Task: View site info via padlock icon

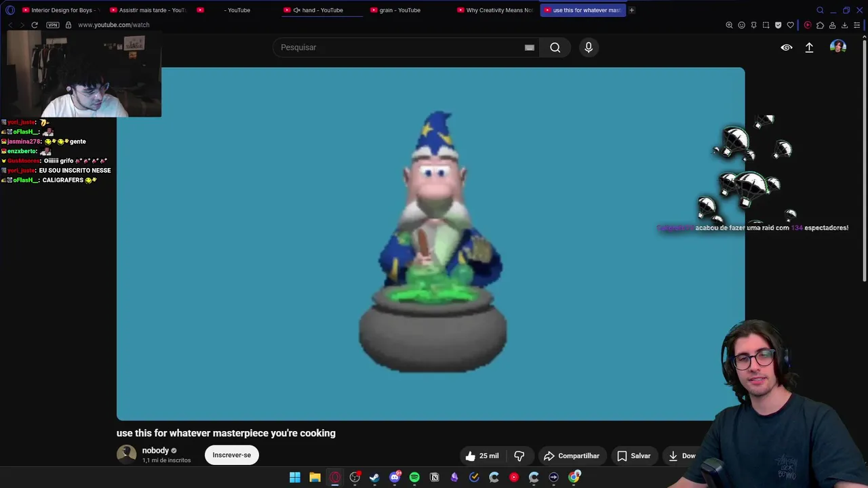Action: point(68,25)
